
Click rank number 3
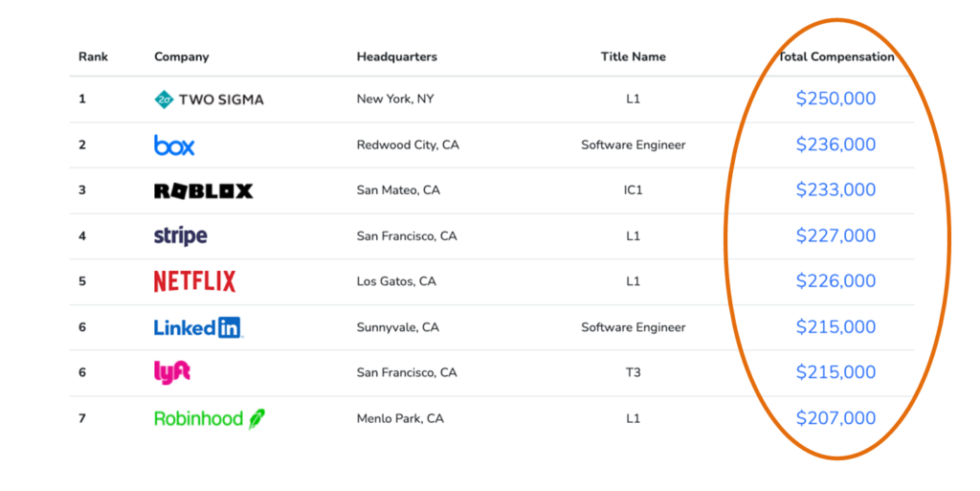(x=82, y=190)
